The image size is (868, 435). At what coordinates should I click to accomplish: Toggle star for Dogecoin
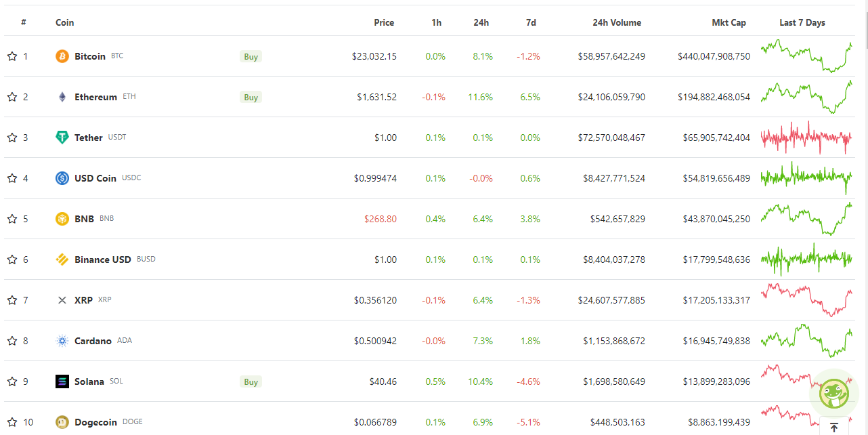(x=12, y=422)
